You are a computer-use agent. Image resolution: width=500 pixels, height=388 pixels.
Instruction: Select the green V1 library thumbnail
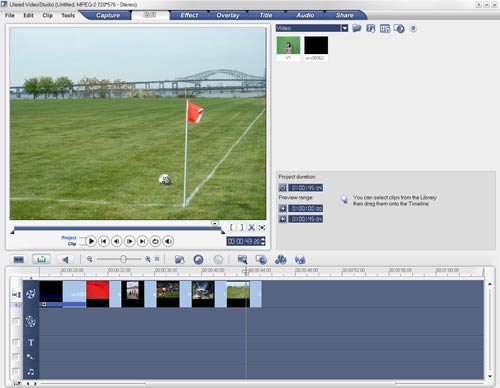click(288, 45)
